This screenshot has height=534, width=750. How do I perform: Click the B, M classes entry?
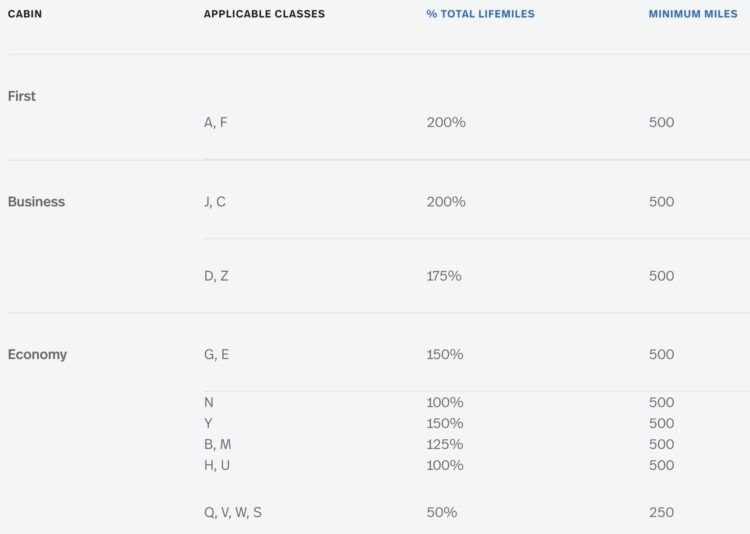(218, 445)
